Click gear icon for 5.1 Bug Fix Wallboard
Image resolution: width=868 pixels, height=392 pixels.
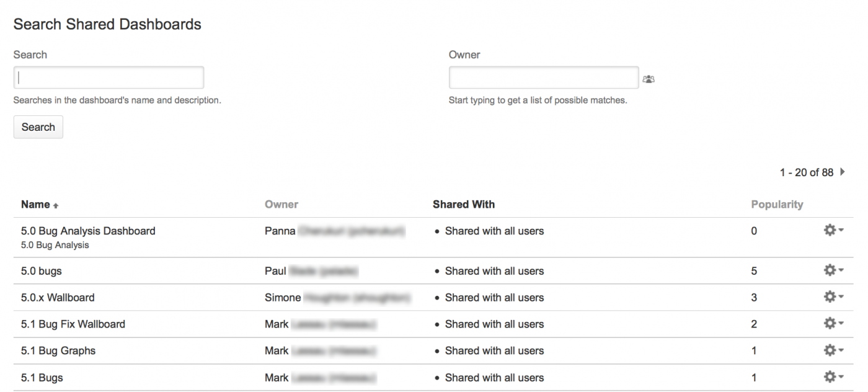click(833, 324)
